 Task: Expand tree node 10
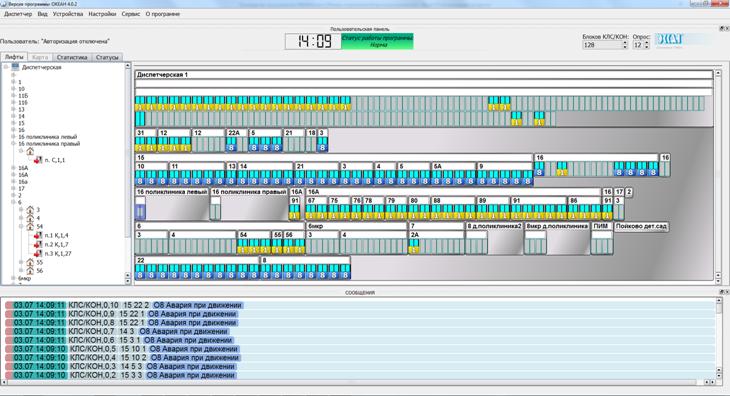tap(14, 89)
